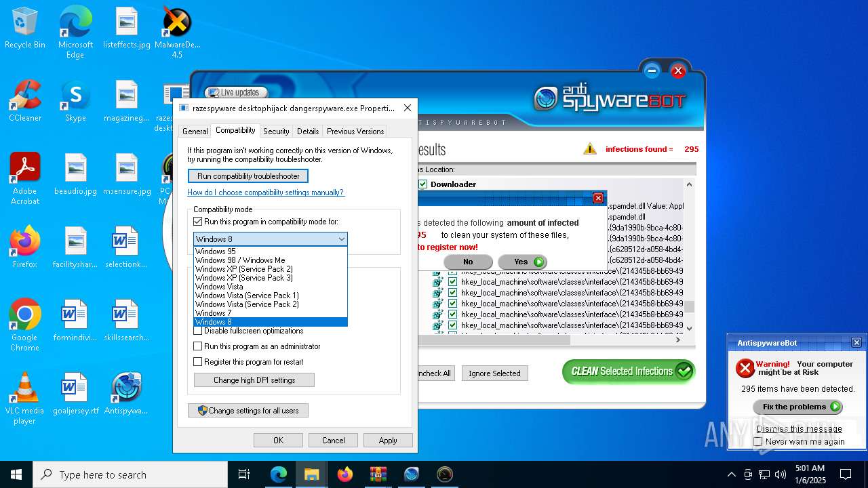Check Register this program for restart
The image size is (868, 488).
click(198, 362)
